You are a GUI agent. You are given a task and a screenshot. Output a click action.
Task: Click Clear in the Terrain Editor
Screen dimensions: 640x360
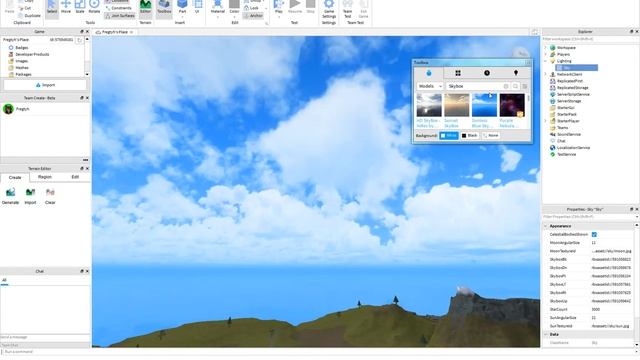[50, 196]
